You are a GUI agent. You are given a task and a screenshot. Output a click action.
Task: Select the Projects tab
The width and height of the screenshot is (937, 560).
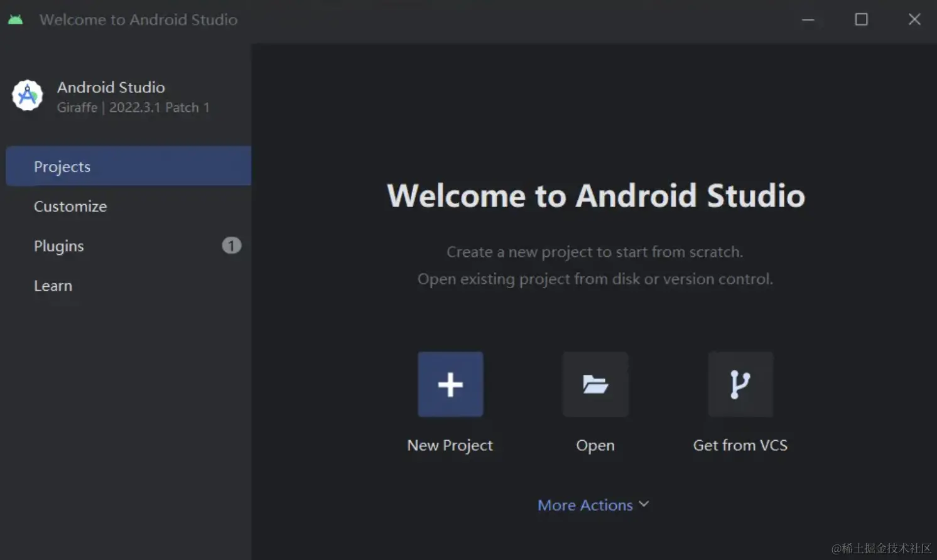pos(129,166)
